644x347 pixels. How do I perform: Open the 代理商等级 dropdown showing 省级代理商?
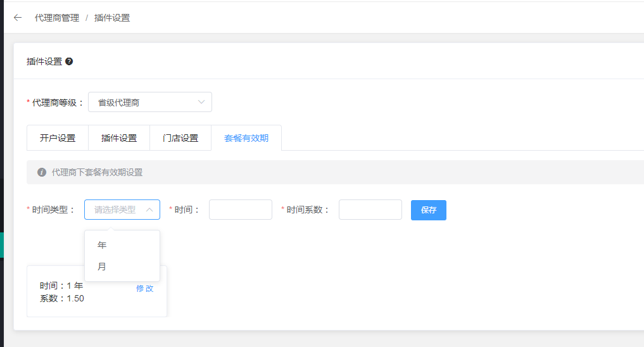pyautogui.click(x=150, y=102)
